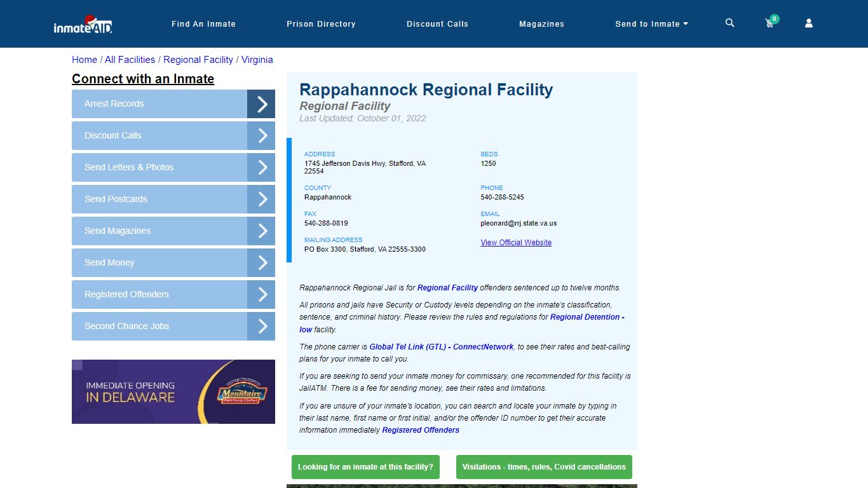Go to Home breadcrumb
868x488 pixels.
[85, 60]
